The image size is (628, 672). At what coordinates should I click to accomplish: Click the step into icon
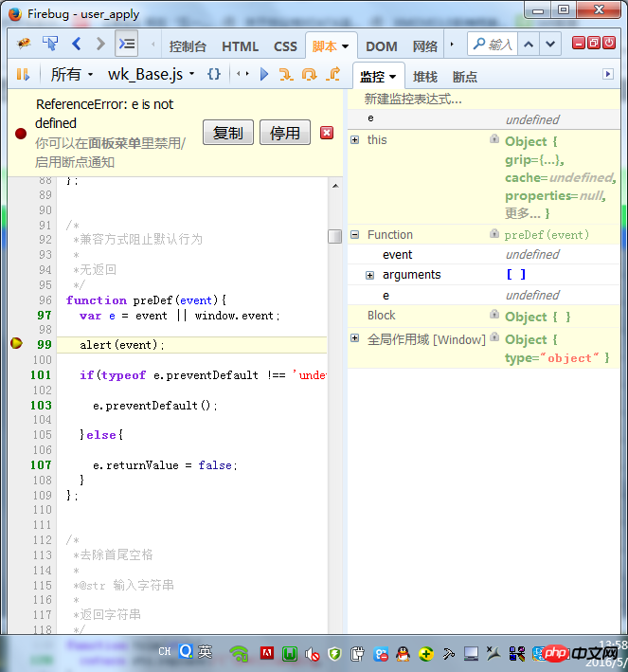click(x=286, y=74)
